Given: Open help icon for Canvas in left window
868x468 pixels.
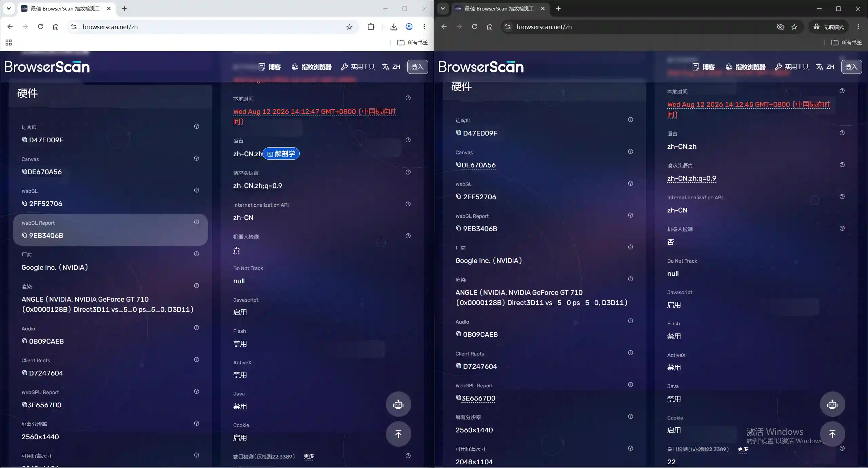Looking at the screenshot, I should [196, 158].
